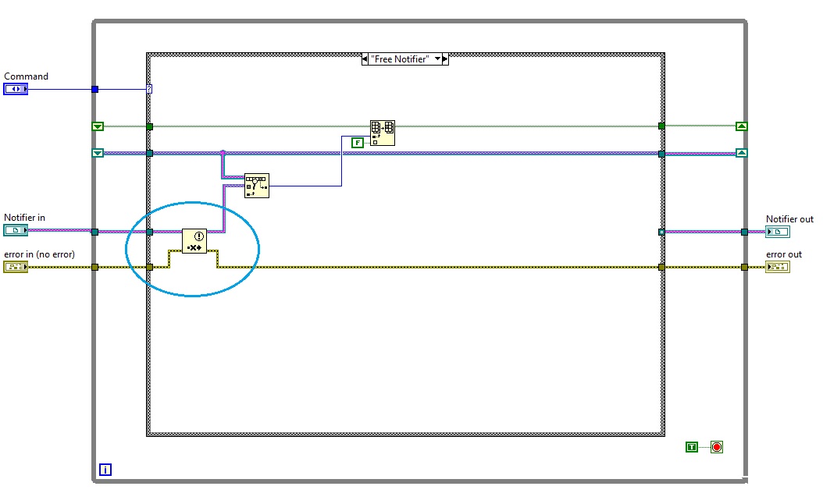
Task: Click the loop conditional stop terminal
Action: 717,447
